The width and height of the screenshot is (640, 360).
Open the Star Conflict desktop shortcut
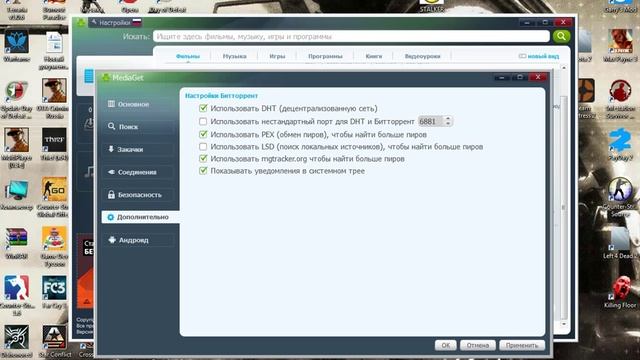click(54, 342)
